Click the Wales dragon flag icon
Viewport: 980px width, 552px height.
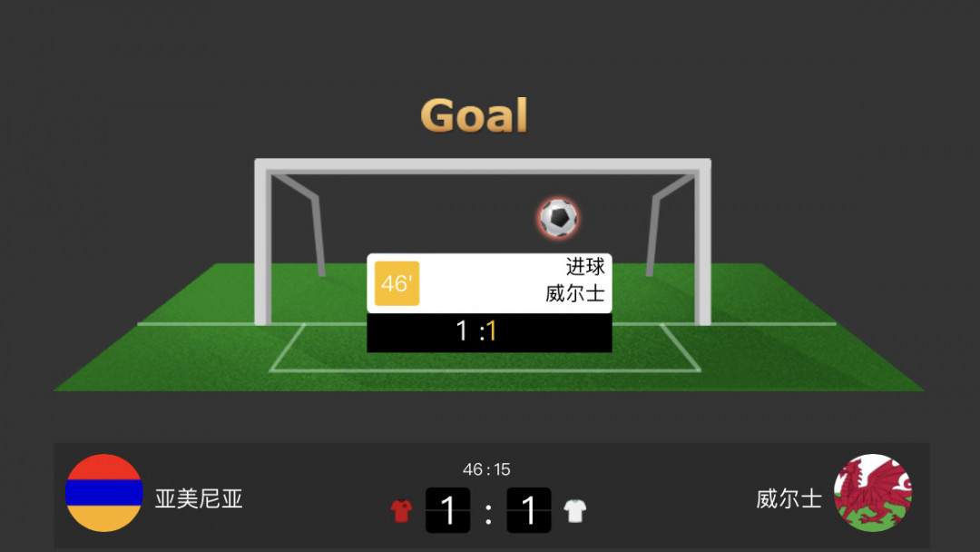(873, 493)
